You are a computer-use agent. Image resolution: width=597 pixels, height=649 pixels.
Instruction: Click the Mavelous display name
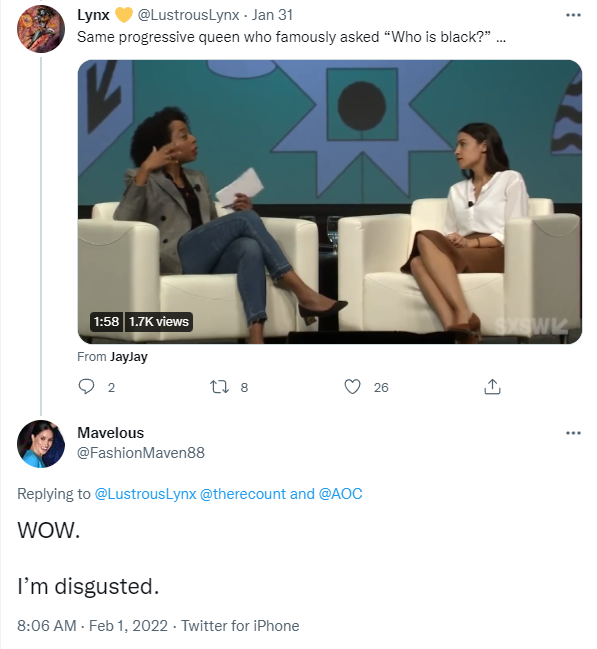[111, 433]
